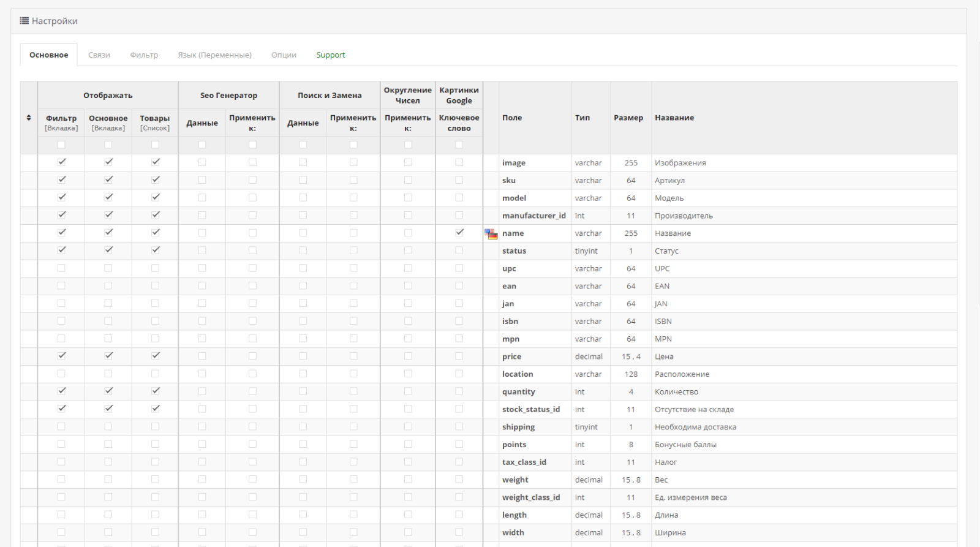This screenshot has width=980, height=547.
Task: Enable Поиск и Замена Применить к for model row
Action: 353,198
